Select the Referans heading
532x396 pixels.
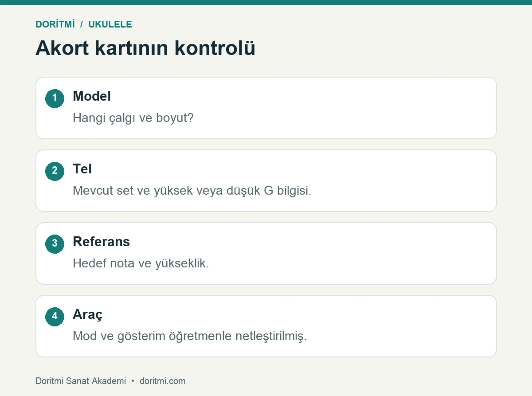(x=101, y=242)
